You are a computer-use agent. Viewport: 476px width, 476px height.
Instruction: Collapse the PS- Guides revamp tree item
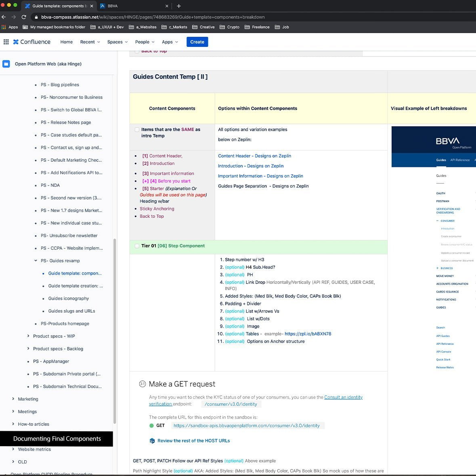(36, 261)
